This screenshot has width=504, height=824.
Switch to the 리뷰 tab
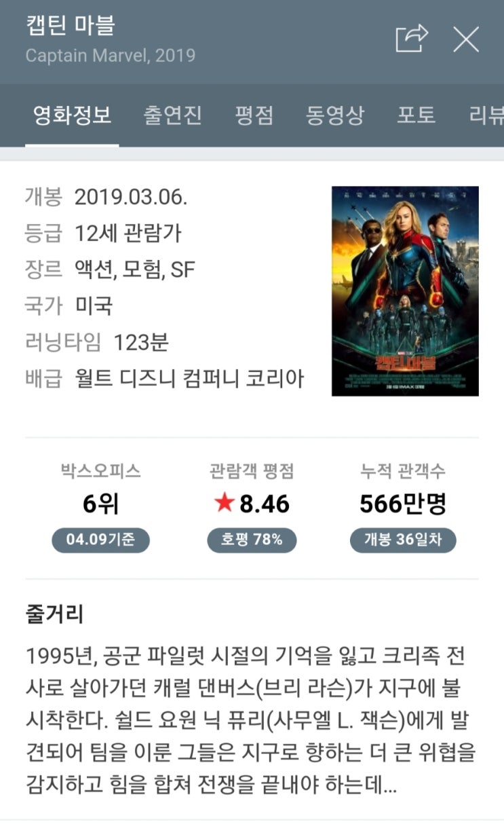pos(486,115)
